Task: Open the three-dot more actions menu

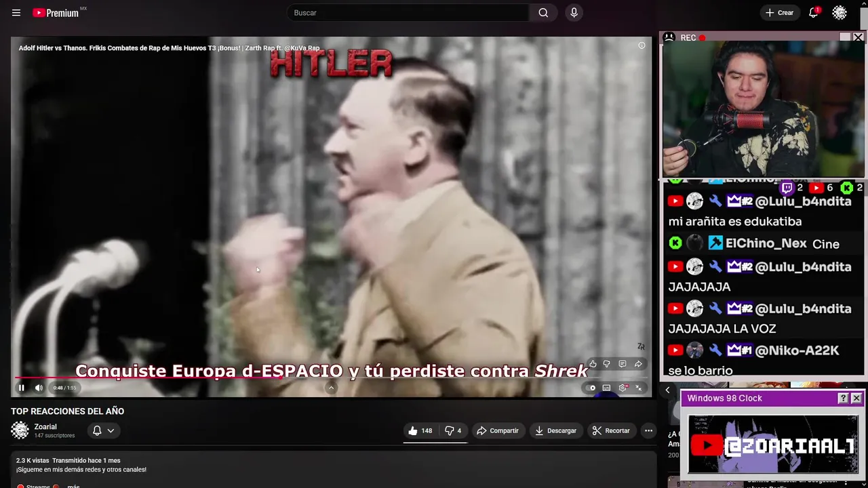Action: (648, 430)
